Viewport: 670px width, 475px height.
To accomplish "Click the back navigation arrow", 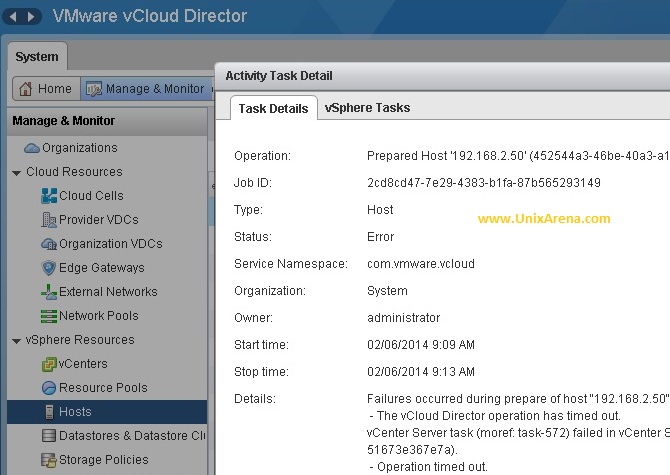I will click(13, 17).
